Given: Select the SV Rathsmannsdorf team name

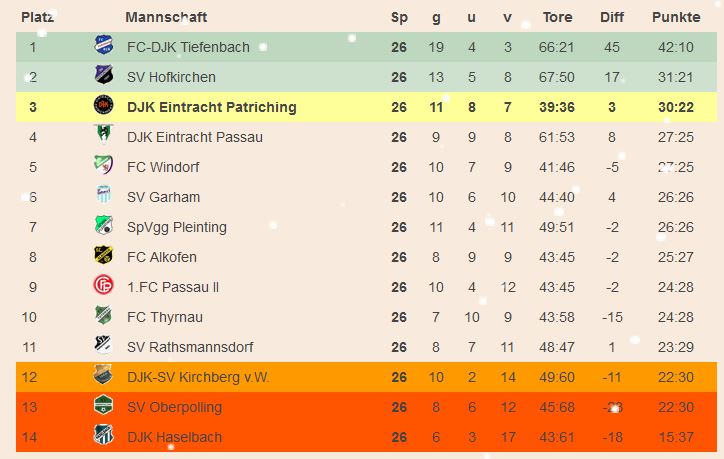Looking at the screenshot, I should (190, 347).
